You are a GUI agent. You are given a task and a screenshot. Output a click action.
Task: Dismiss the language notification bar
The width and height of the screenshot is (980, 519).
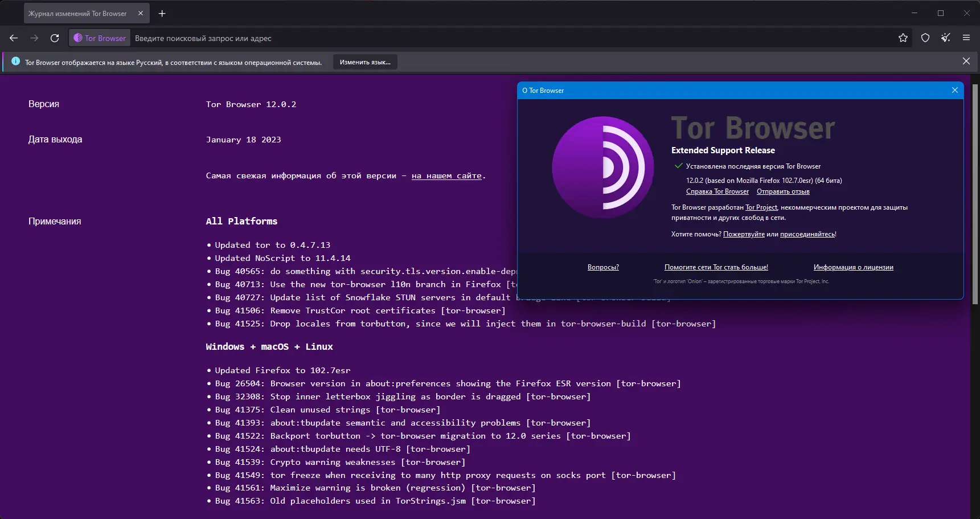(x=966, y=61)
